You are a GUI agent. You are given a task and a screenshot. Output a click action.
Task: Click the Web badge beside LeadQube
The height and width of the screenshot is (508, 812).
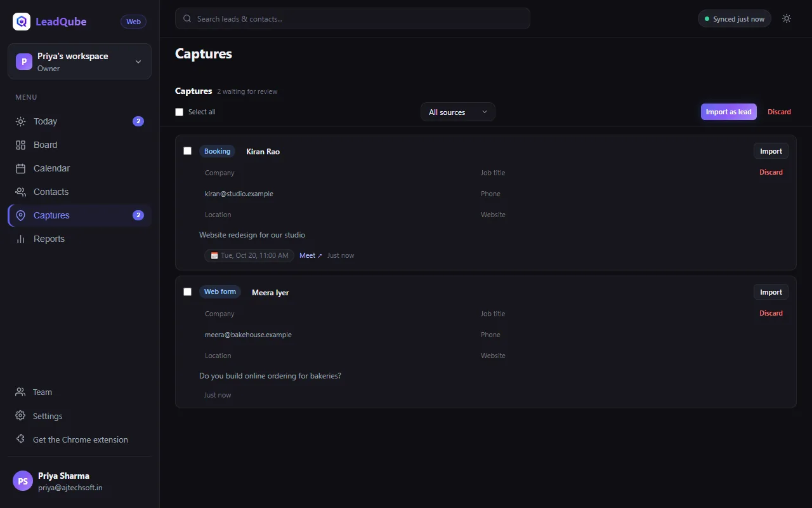(x=133, y=22)
